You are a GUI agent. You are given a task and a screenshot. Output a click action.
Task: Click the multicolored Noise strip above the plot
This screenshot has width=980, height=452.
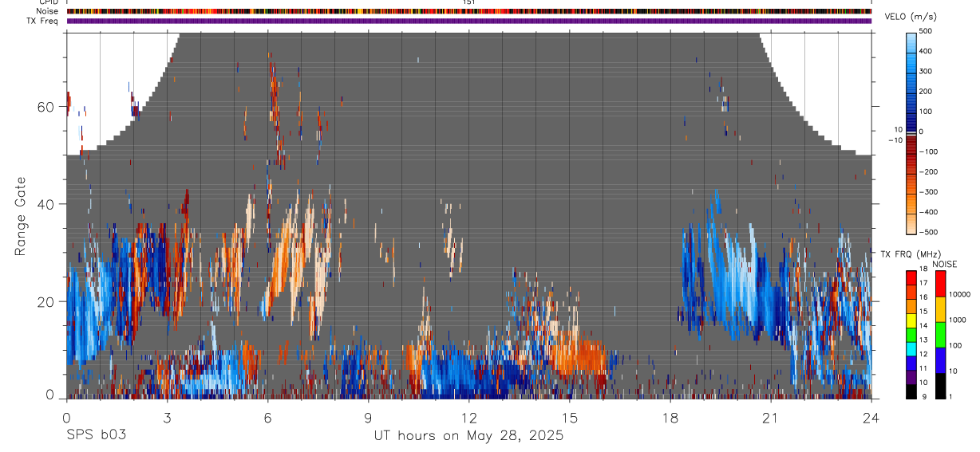point(469,11)
